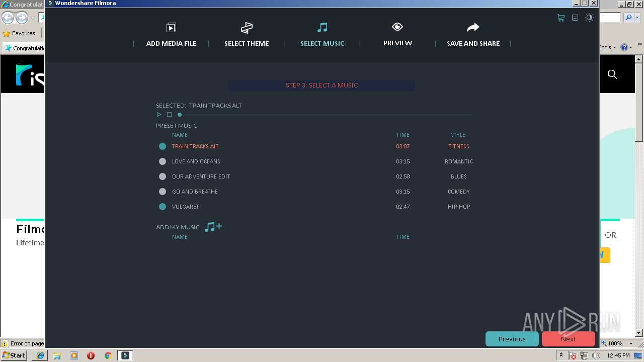Open Google Chrome from taskbar
Screen dimensions: 644x362
108,355
